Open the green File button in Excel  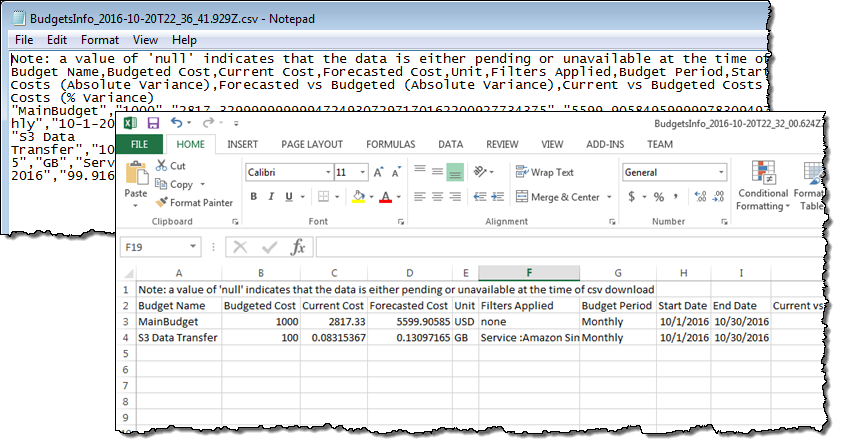(146, 144)
